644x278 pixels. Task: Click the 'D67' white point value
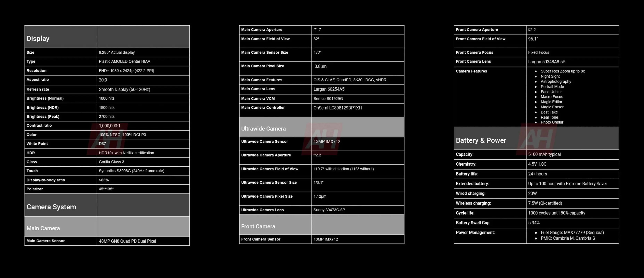pyautogui.click(x=102, y=144)
